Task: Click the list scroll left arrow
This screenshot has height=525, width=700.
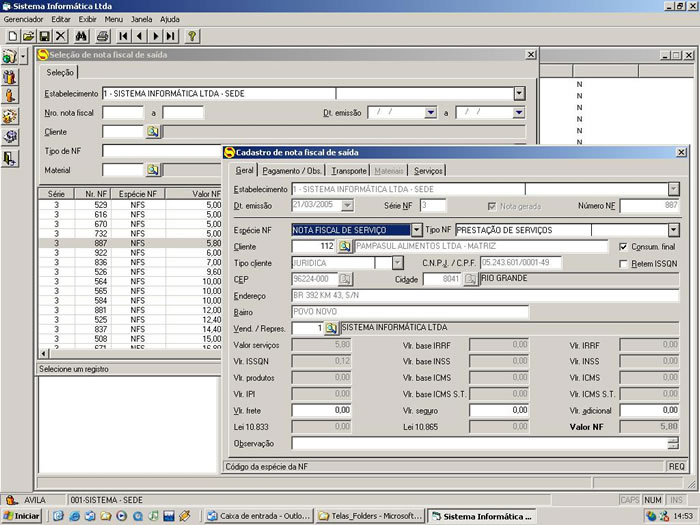Action: click(43, 353)
